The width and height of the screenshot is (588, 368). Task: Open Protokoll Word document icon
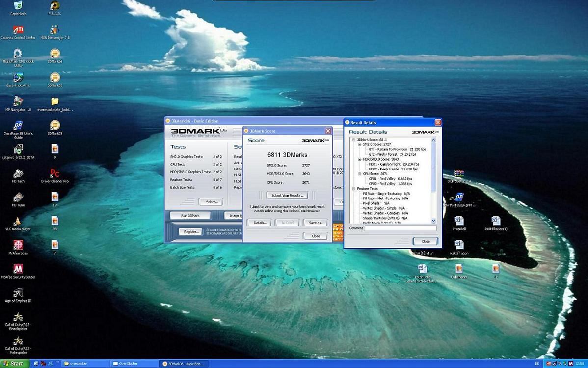459,224
